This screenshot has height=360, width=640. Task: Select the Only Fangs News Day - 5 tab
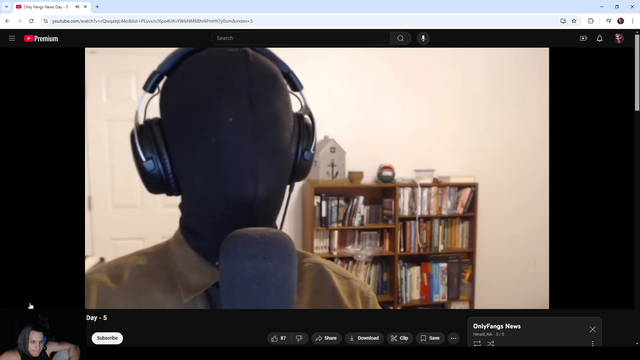point(52,7)
